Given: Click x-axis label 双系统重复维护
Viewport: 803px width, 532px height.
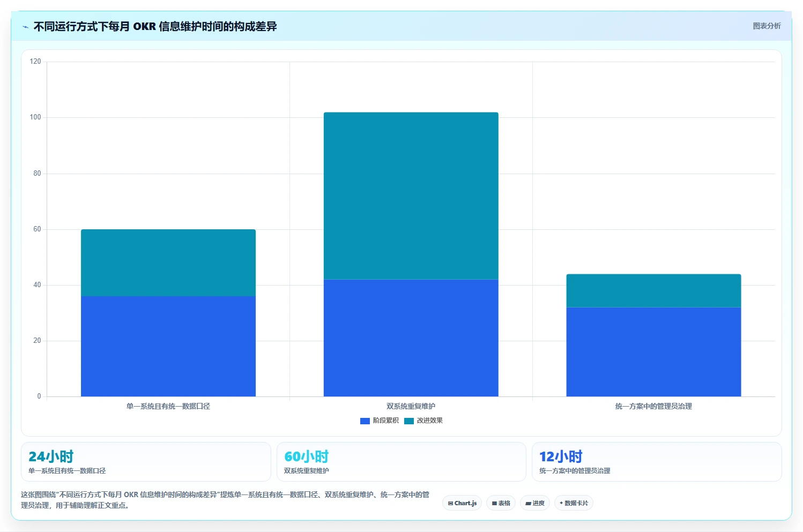Looking at the screenshot, I should [411, 406].
